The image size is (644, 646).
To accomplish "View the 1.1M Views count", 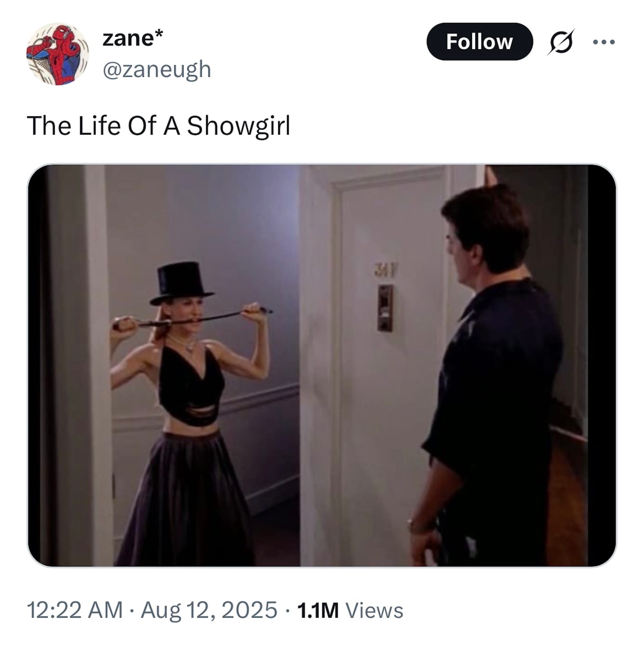I will click(350, 610).
